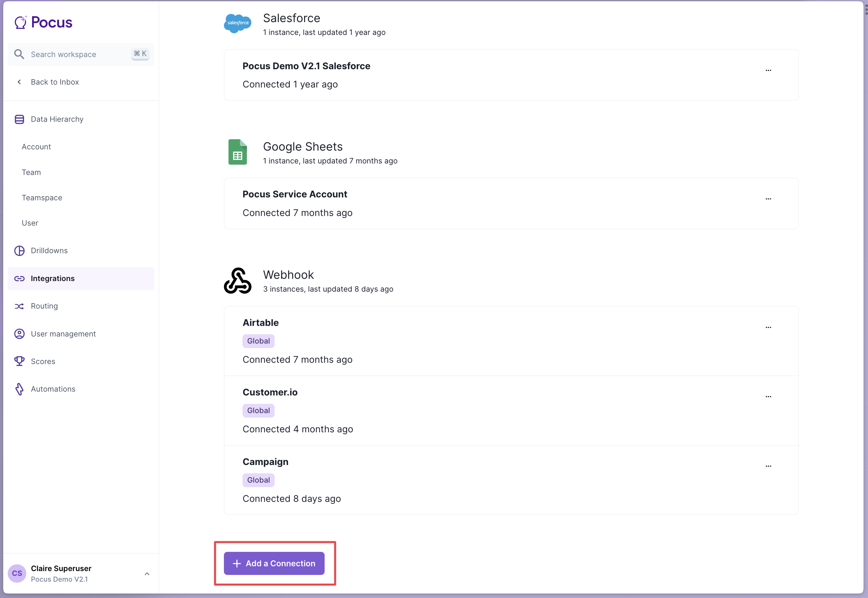Expand the Claire Superuser account menu
The height and width of the screenshot is (598, 868).
(x=147, y=574)
